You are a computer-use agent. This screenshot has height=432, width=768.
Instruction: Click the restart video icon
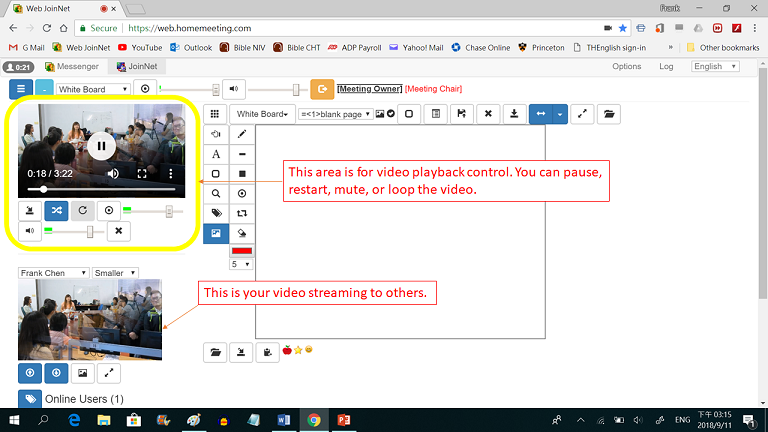click(82, 211)
